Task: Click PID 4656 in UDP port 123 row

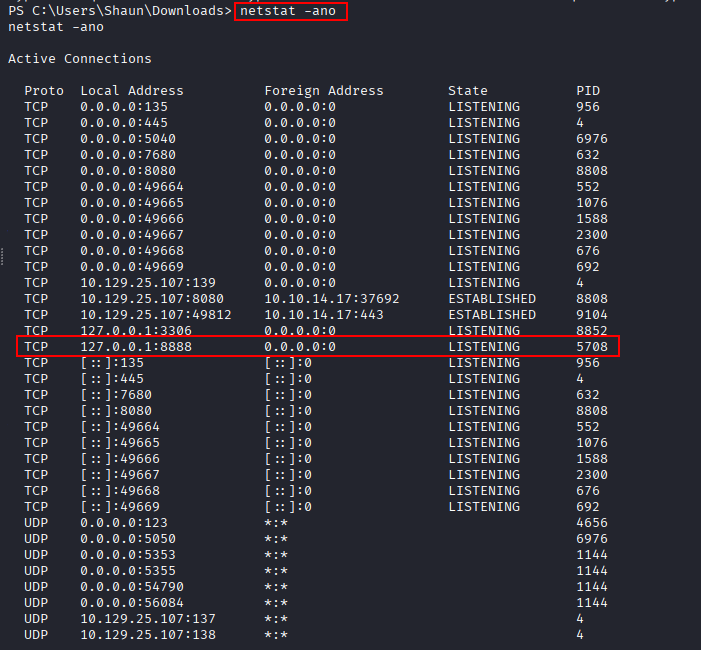Action: 592,523
